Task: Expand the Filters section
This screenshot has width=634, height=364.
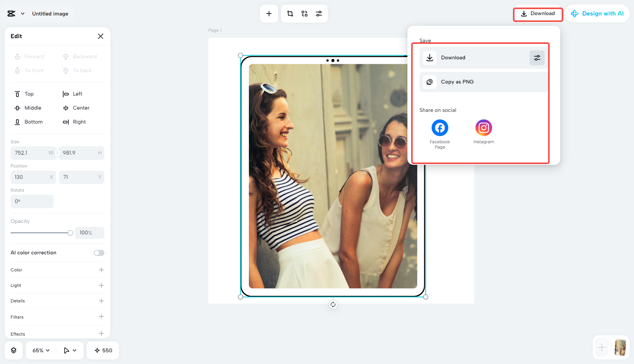Action: click(101, 317)
